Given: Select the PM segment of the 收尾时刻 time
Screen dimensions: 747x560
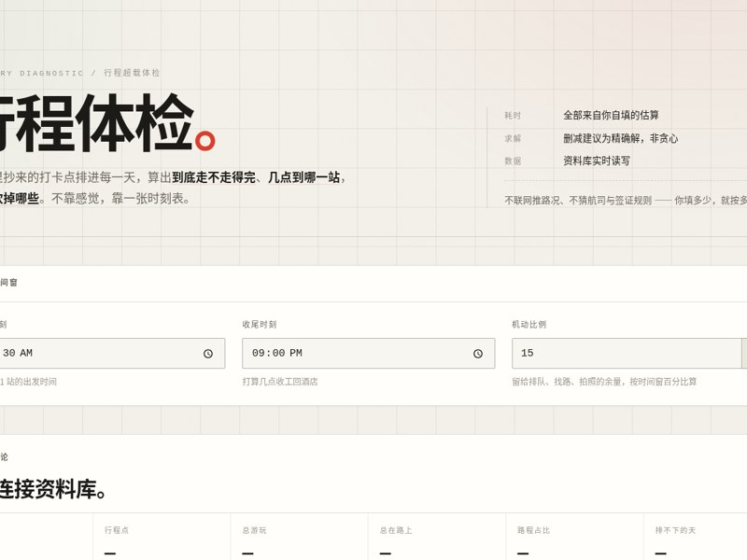Looking at the screenshot, I should [x=296, y=353].
